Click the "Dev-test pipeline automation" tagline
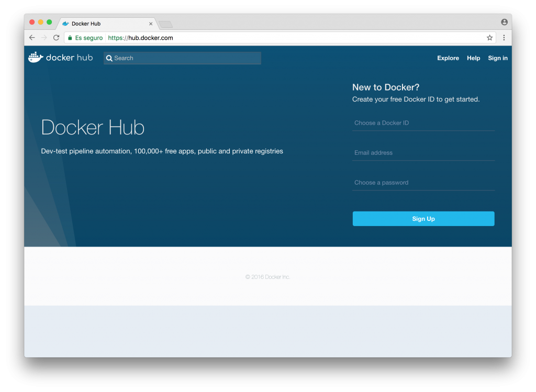This screenshot has height=392, width=536. (162, 151)
